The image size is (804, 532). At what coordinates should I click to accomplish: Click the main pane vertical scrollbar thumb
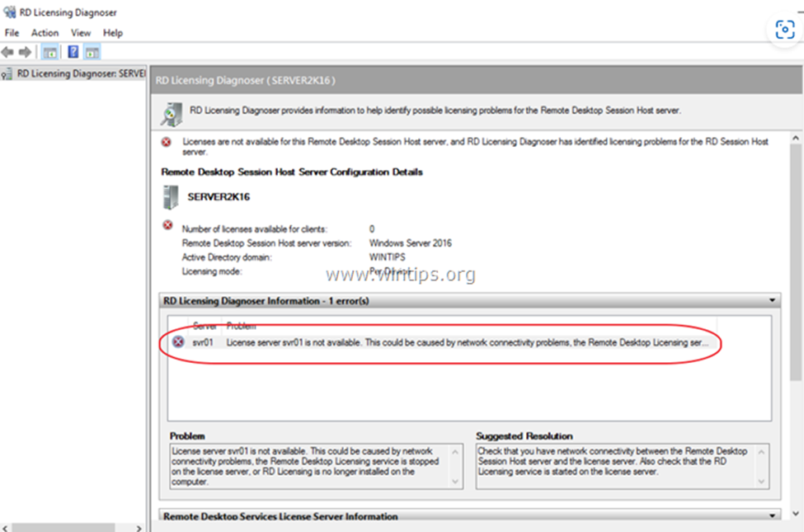[x=795, y=263]
